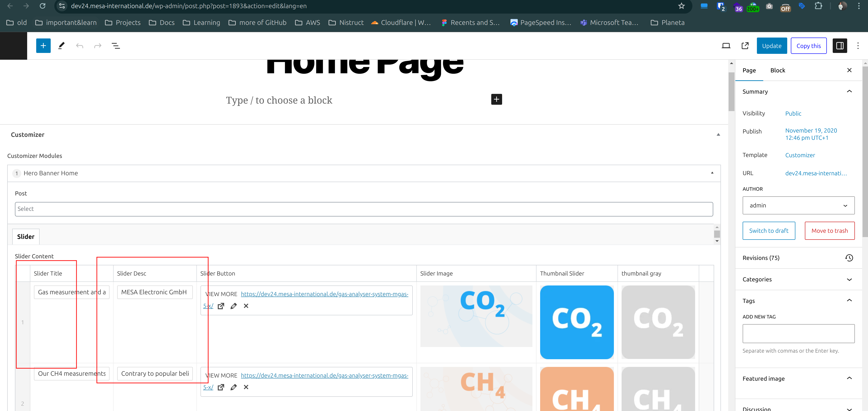Undo the last change
Viewport: 868px width, 411px height.
point(79,46)
